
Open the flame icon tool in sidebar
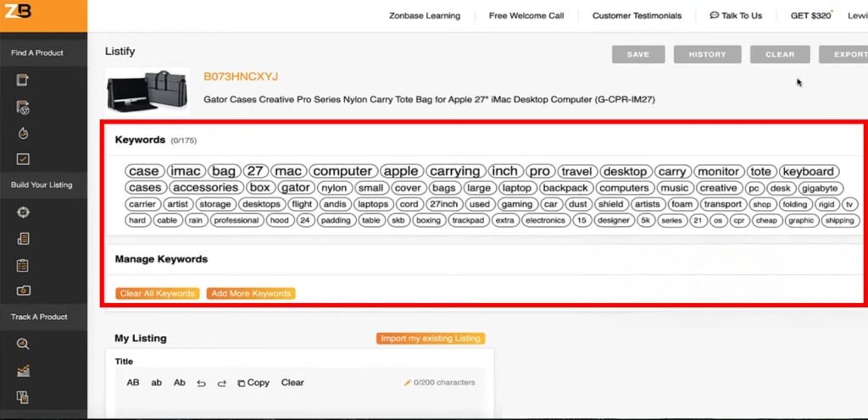23,134
